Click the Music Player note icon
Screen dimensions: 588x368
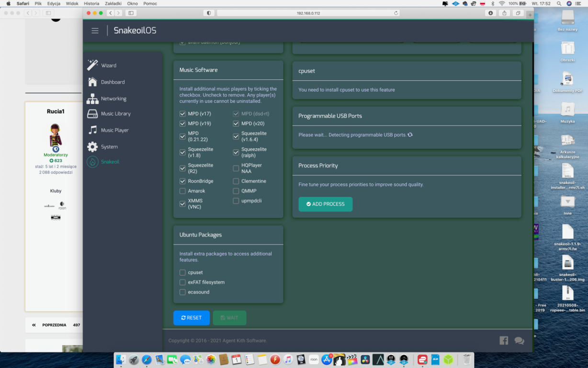[x=92, y=130]
